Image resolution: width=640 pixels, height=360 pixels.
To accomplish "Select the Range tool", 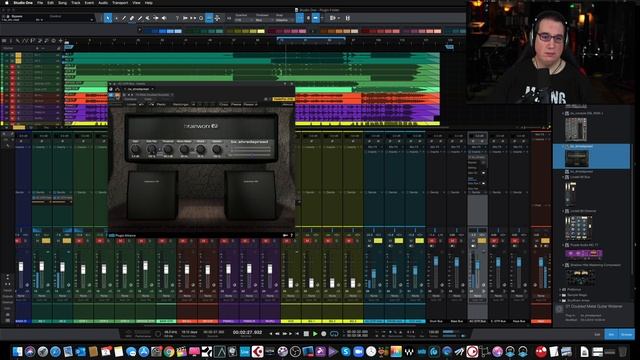I will (116, 18).
